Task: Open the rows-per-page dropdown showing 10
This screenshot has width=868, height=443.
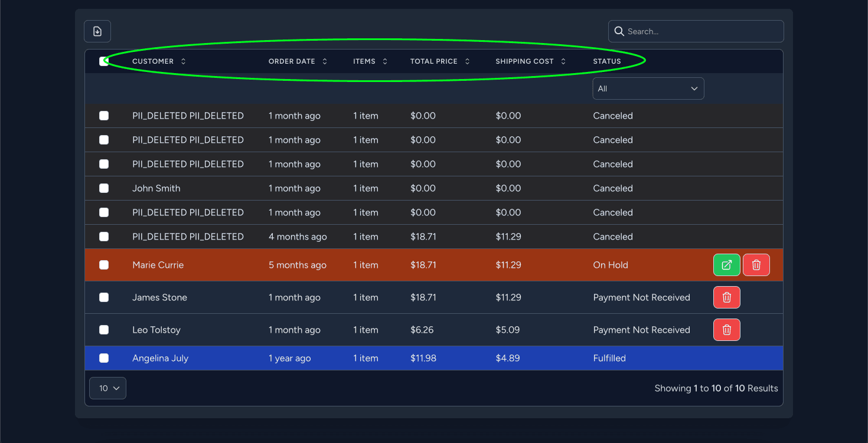Action: [x=107, y=388]
